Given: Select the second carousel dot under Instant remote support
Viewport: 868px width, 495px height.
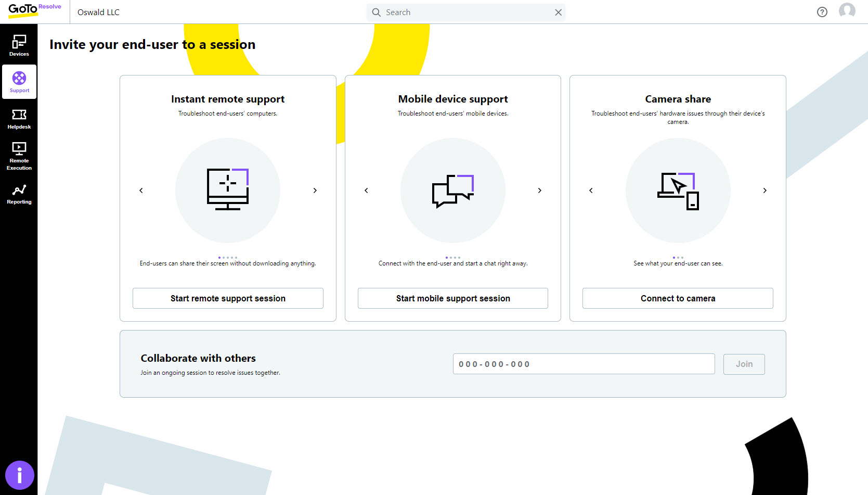Looking at the screenshot, I should click(x=225, y=257).
